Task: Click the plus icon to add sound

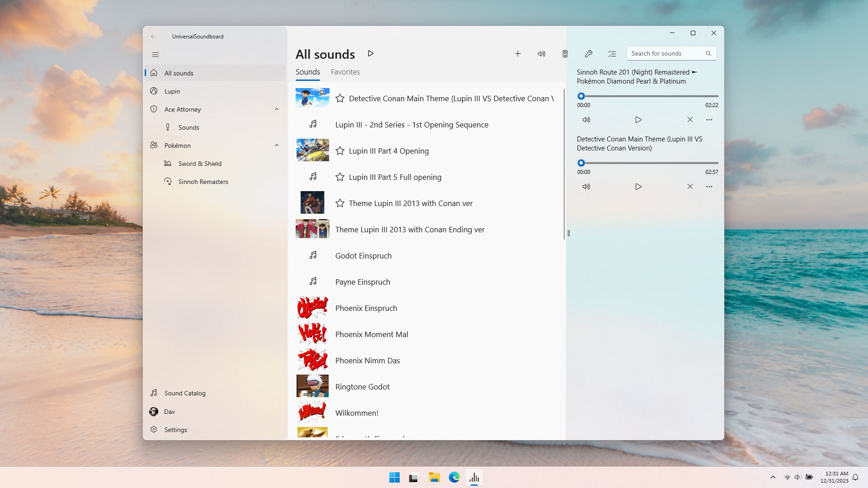Action: point(518,54)
